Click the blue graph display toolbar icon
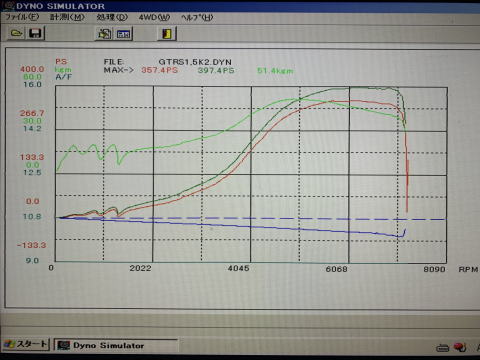The width and height of the screenshot is (480, 360). (123, 34)
